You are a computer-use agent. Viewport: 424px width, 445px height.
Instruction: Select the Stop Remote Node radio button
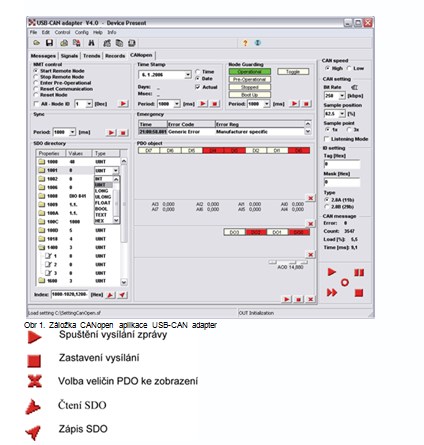click(36, 77)
